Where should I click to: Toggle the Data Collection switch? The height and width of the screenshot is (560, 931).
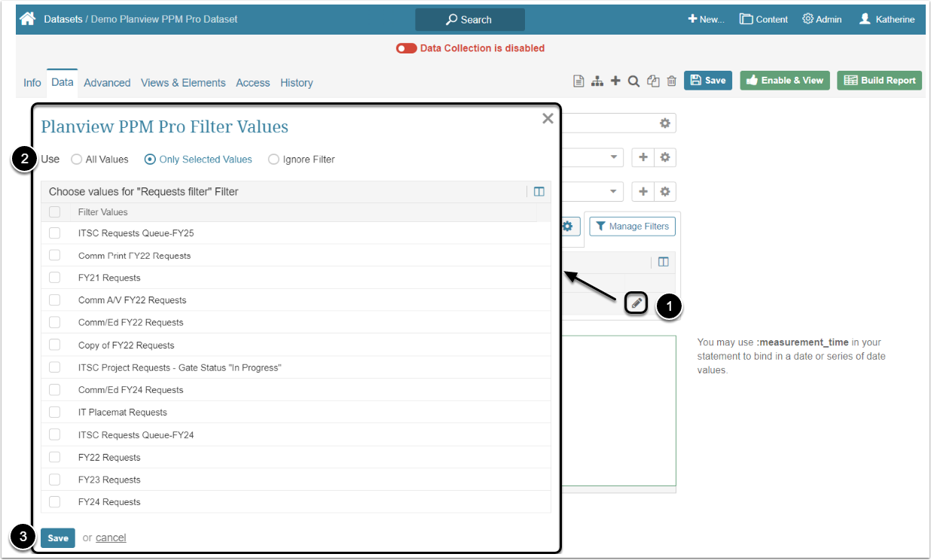tap(407, 48)
